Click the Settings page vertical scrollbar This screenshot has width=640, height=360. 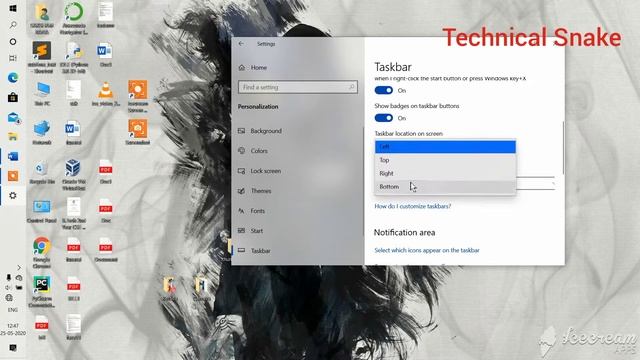click(563, 148)
